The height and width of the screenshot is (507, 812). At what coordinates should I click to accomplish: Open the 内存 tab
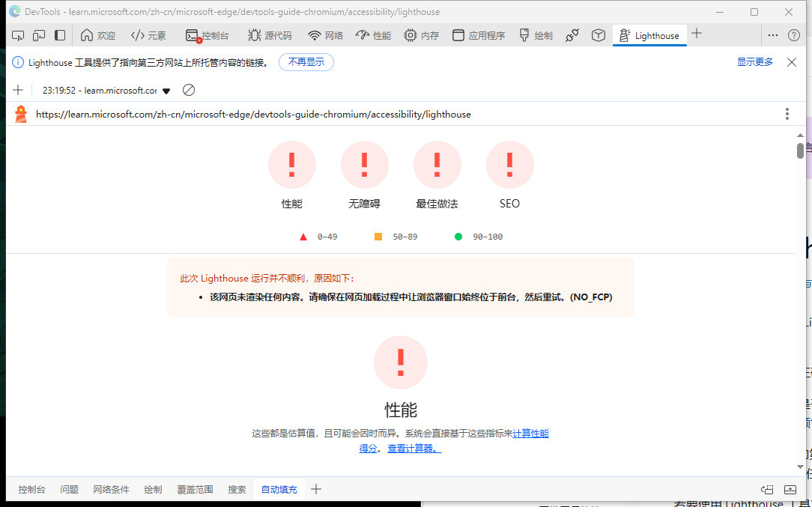[422, 35]
